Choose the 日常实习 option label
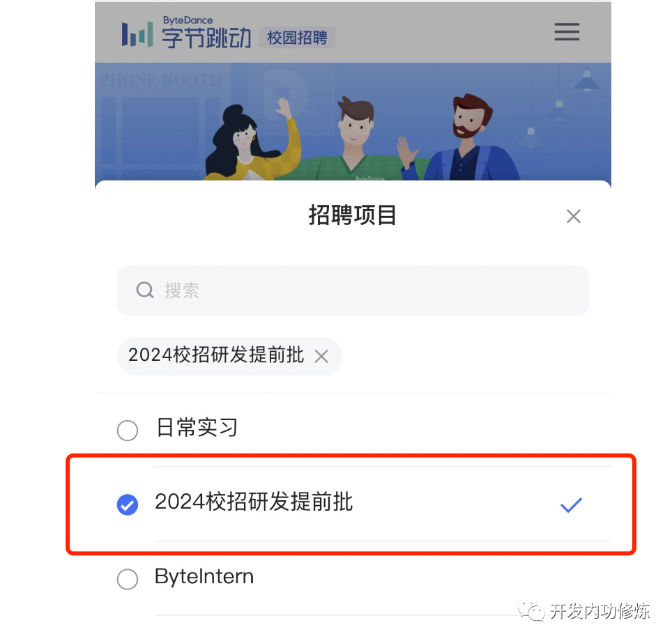Screen dimensions: 672x641 [197, 428]
